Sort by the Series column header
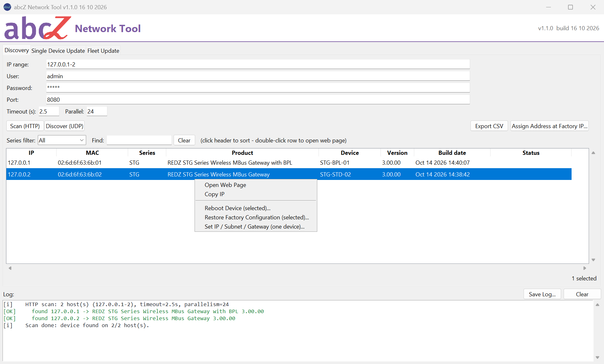 [x=147, y=153]
